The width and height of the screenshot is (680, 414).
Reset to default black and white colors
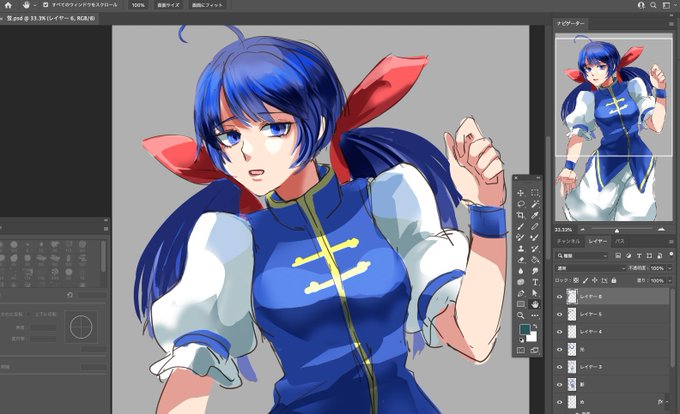[521, 339]
